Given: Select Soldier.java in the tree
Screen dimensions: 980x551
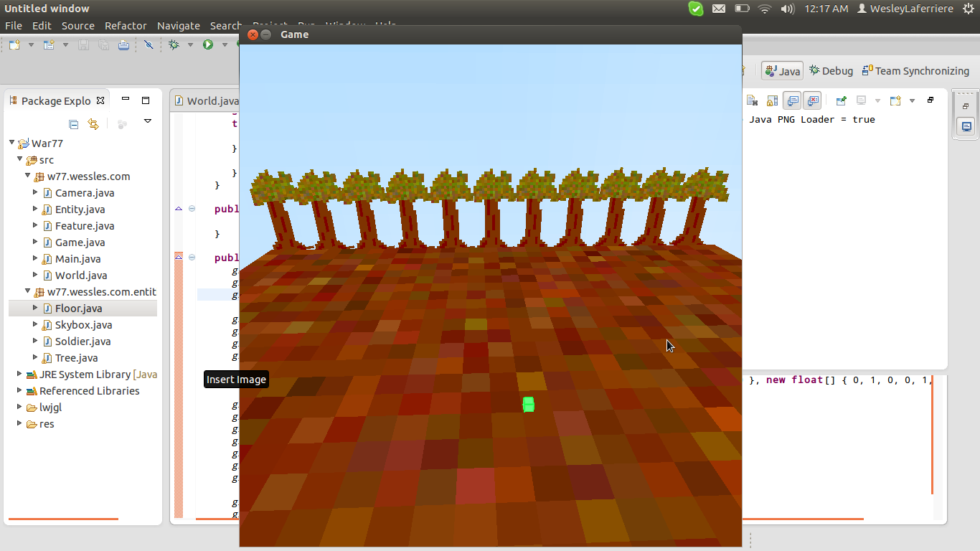Looking at the screenshot, I should coord(83,342).
